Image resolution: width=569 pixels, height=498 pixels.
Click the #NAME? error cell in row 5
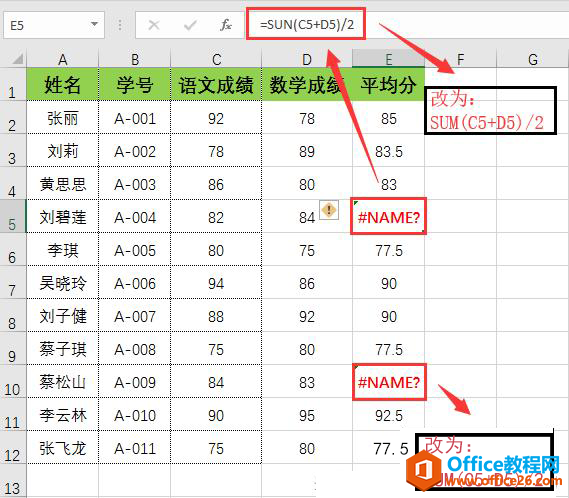click(x=388, y=217)
